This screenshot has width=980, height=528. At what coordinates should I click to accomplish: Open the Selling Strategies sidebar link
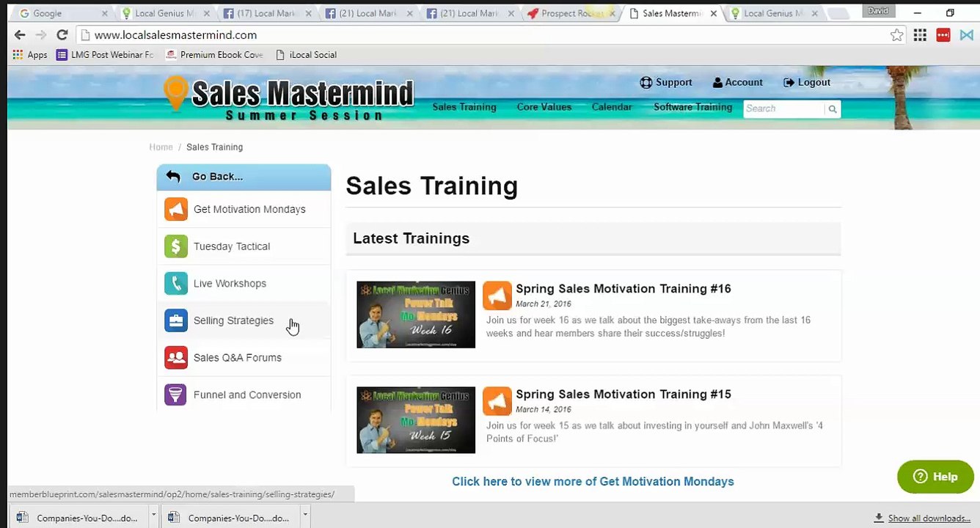233,320
